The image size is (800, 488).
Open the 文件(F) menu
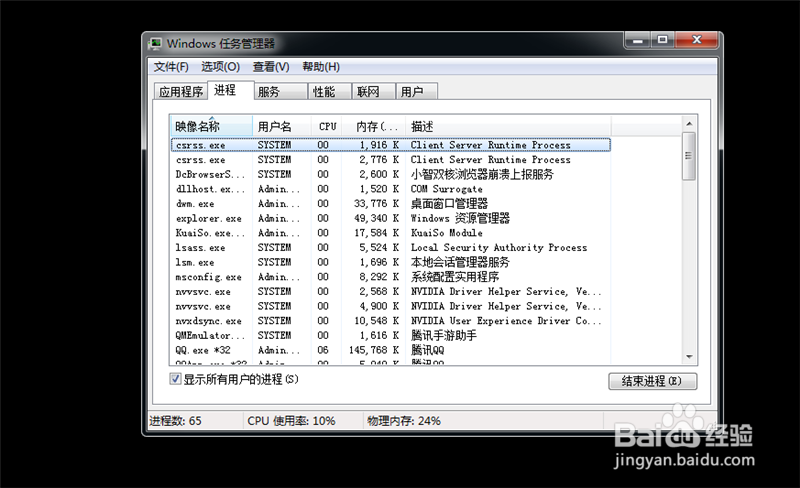click(x=171, y=67)
